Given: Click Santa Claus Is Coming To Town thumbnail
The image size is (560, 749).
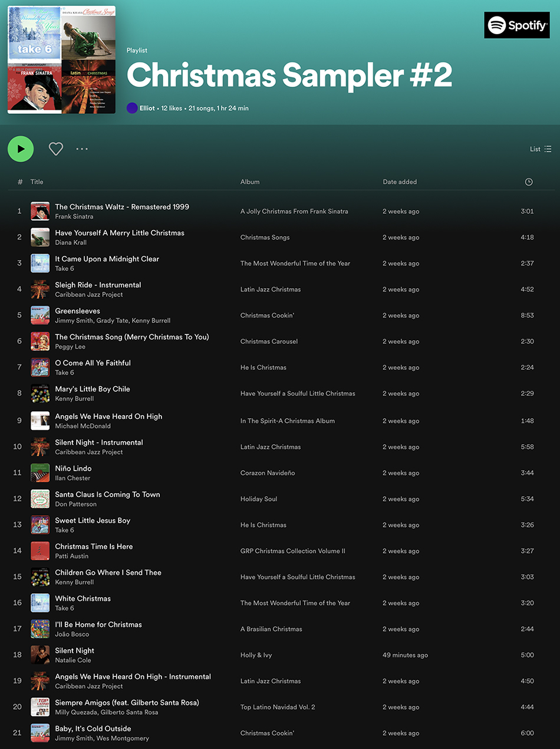Looking at the screenshot, I should pos(40,498).
